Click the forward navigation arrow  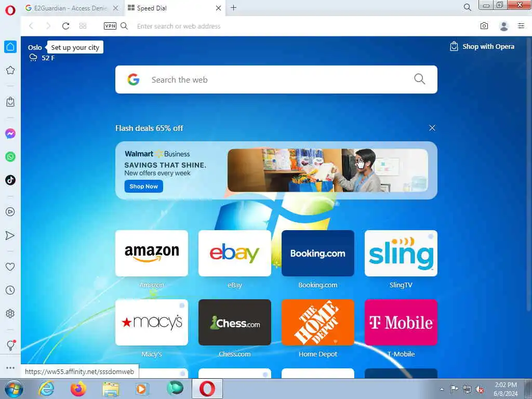click(48, 26)
